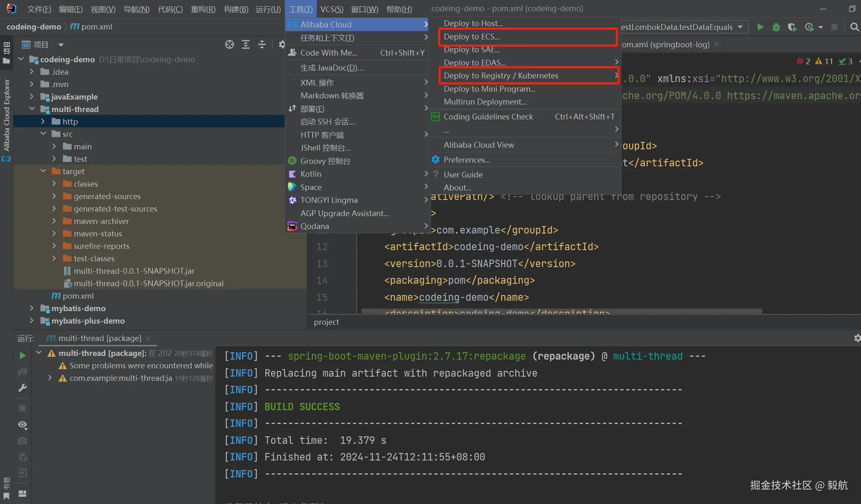
Task: Click the green Run button in toolbar
Action: pos(760,27)
